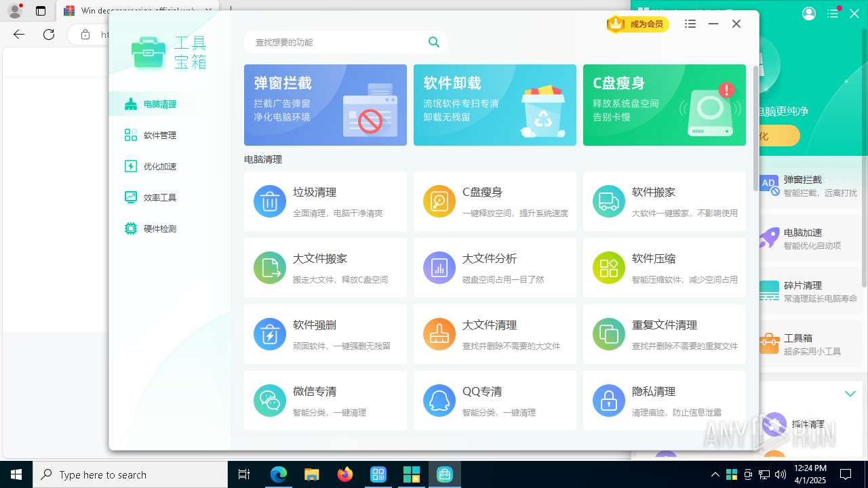The image size is (868, 488).
Task: Click user avatar in background window
Action: [809, 14]
